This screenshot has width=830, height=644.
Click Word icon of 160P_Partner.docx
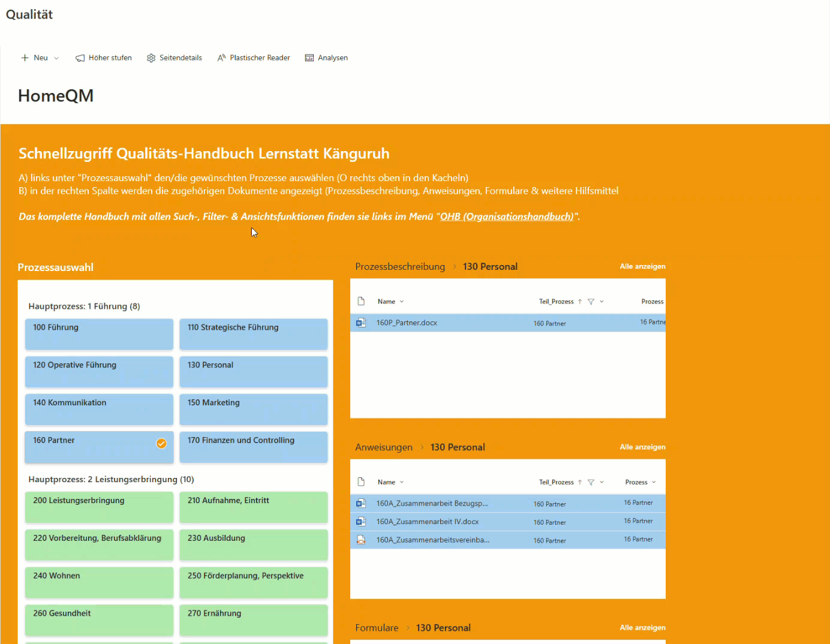pyautogui.click(x=361, y=323)
